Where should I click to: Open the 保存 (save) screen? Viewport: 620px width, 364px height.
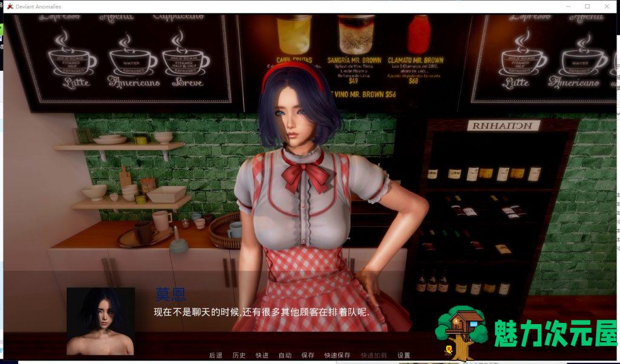308,356
